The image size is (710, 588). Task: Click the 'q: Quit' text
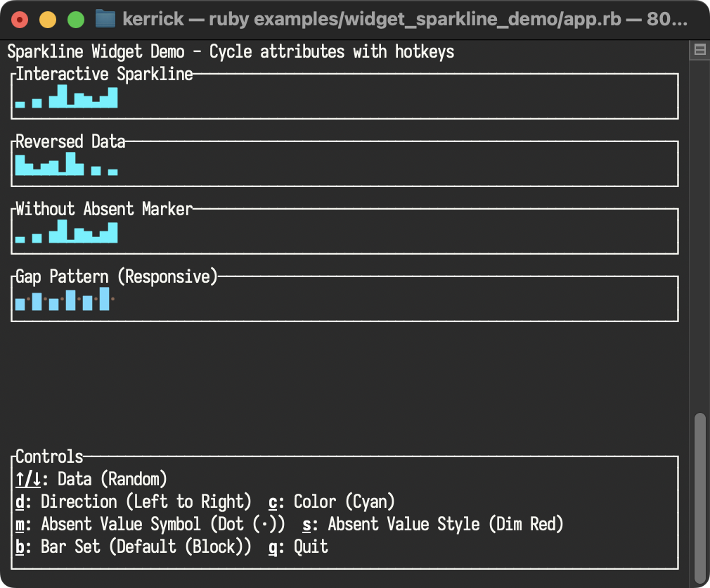point(298,547)
